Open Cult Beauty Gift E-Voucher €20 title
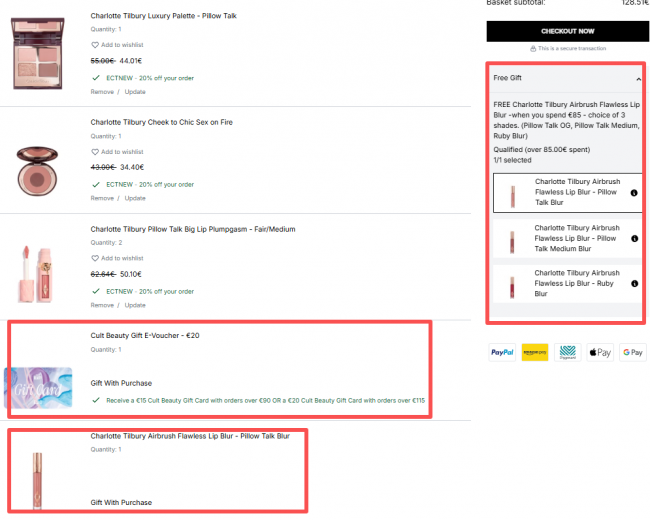Image resolution: width=650 pixels, height=520 pixels. click(x=145, y=335)
